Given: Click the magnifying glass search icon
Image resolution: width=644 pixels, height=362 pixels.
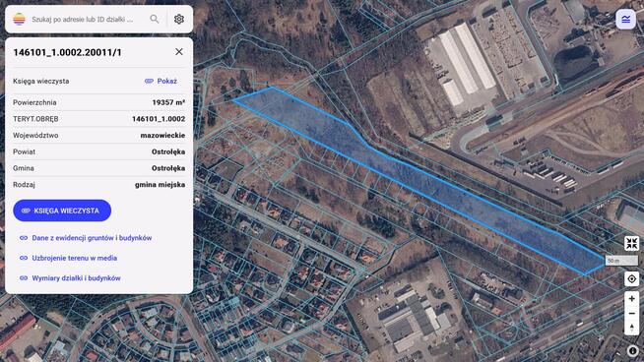Looking at the screenshot, I should point(155,19).
